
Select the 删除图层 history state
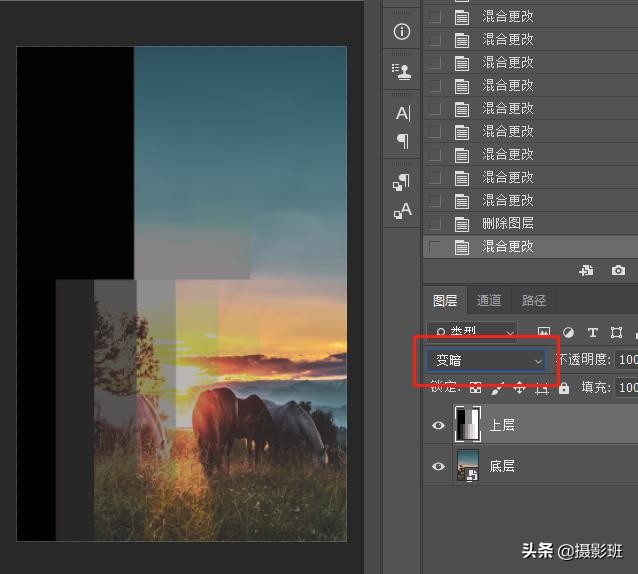pos(531,224)
